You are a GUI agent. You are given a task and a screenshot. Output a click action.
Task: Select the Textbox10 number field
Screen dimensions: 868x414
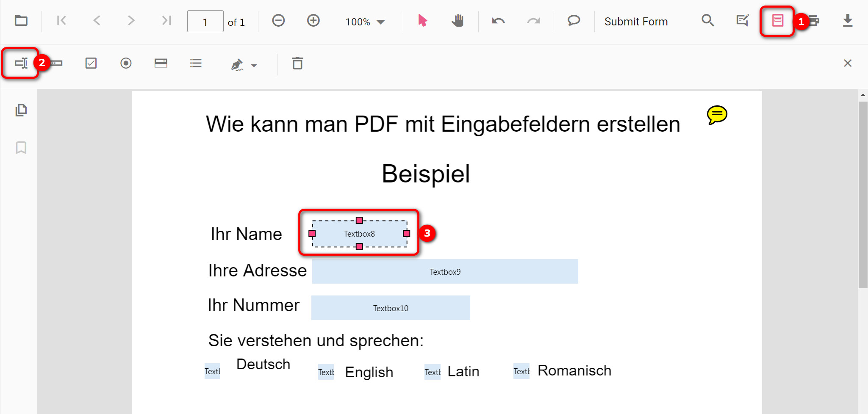(391, 308)
